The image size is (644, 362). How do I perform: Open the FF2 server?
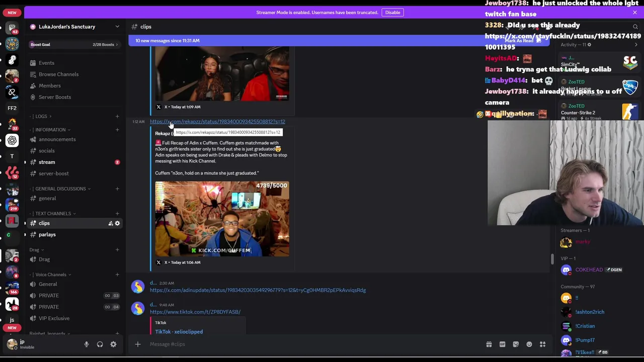pos(12,108)
